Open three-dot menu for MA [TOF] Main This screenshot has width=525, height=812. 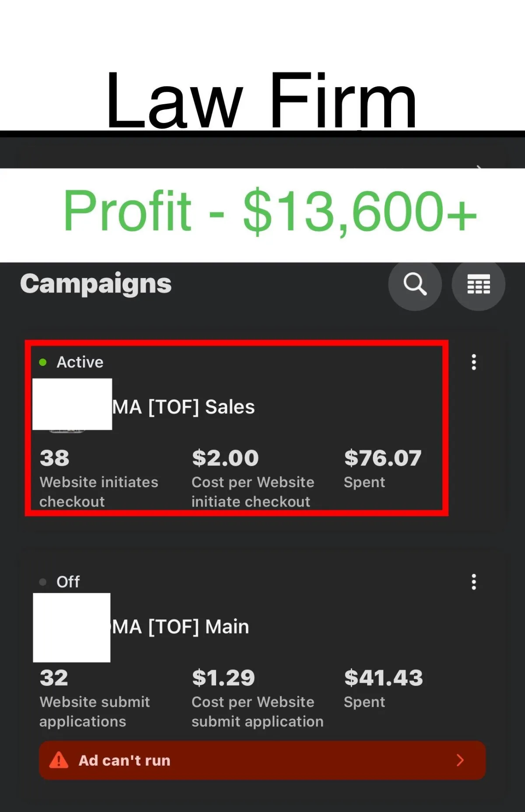[x=474, y=582]
